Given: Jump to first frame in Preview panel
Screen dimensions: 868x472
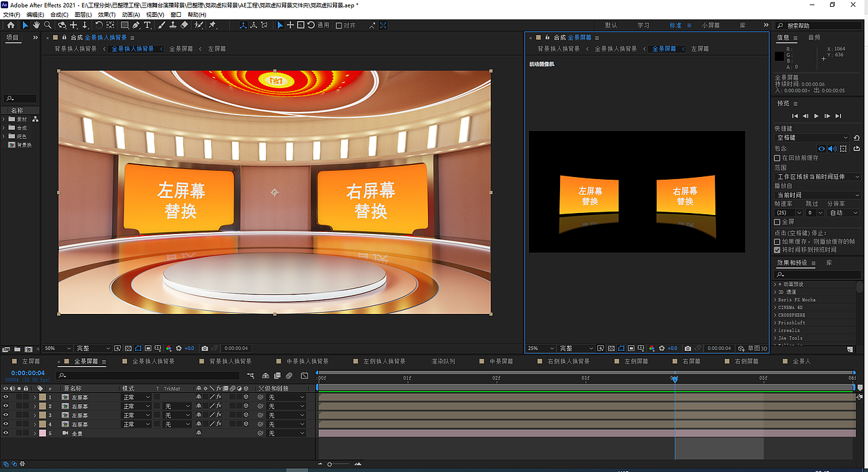Looking at the screenshot, I should click(795, 116).
